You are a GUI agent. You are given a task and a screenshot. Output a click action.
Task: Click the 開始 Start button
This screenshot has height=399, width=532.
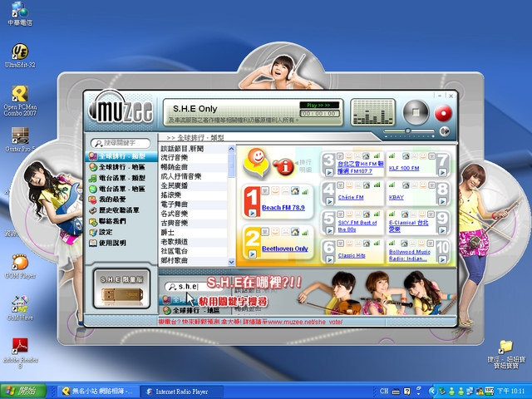(23, 391)
